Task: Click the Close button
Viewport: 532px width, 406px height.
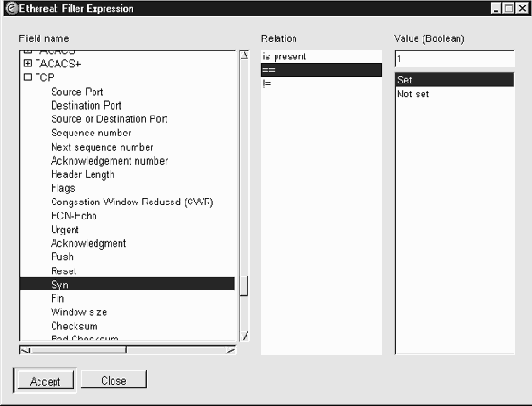Action: coord(114,380)
